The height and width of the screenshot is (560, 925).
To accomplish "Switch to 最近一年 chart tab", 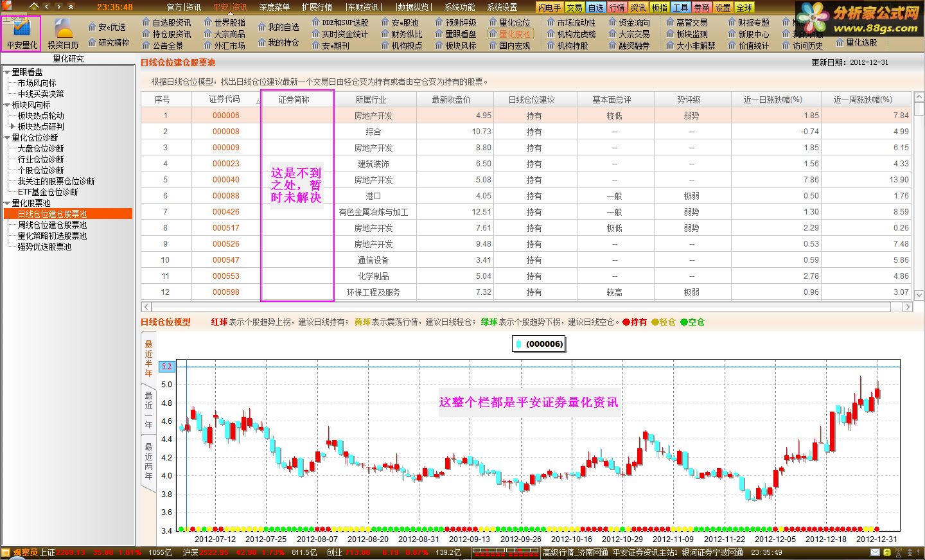I will tap(148, 410).
